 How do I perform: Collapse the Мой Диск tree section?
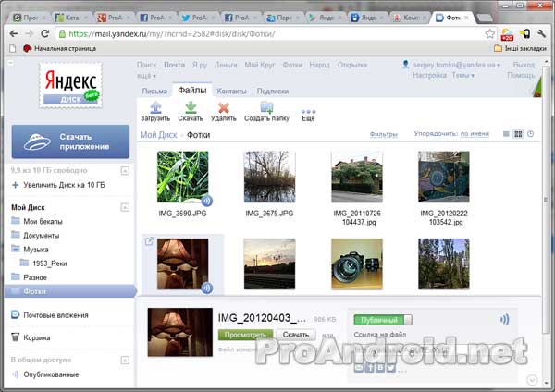click(125, 207)
